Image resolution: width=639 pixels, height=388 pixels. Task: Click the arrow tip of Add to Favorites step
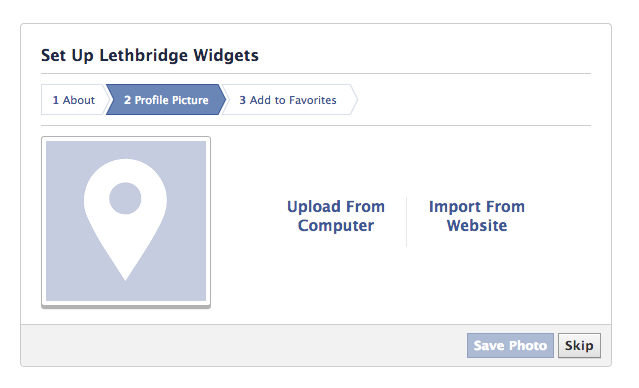354,100
